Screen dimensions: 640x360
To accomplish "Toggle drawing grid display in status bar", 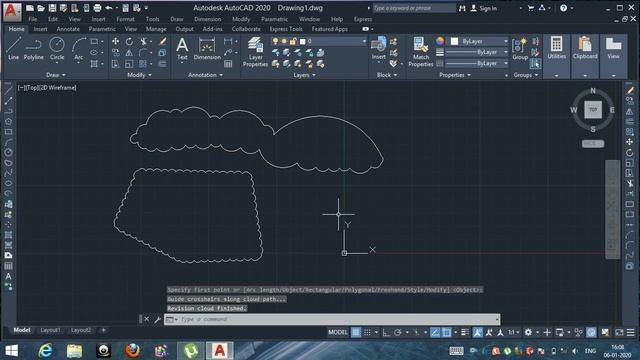I will [x=356, y=332].
